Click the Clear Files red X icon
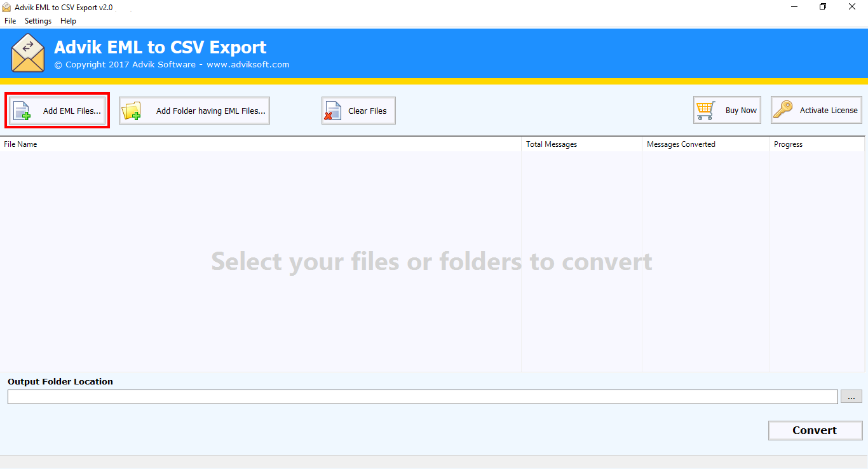The image size is (868, 469). pyautogui.click(x=332, y=111)
